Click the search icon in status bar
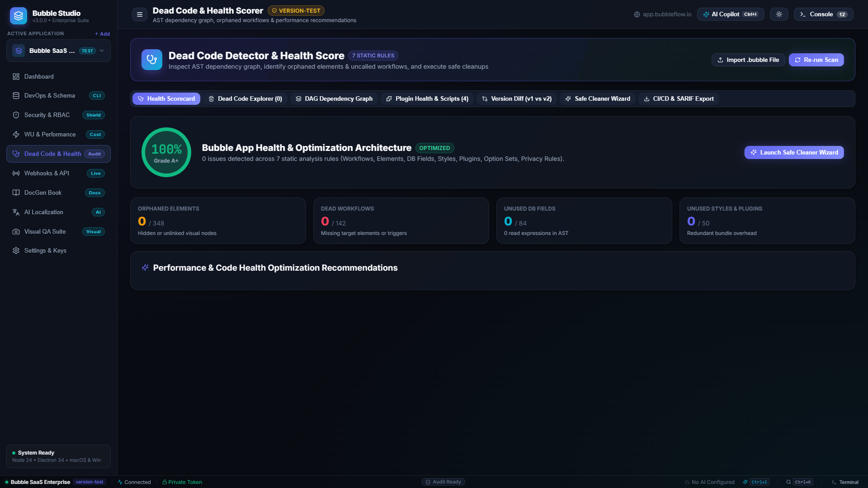The image size is (868, 488). tap(788, 482)
